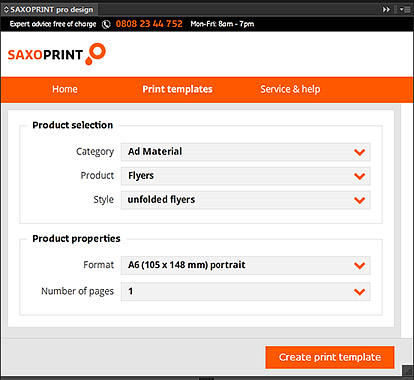Image resolution: width=414 pixels, height=380 pixels.
Task: Click the 'Style' label
Action: 104,200
